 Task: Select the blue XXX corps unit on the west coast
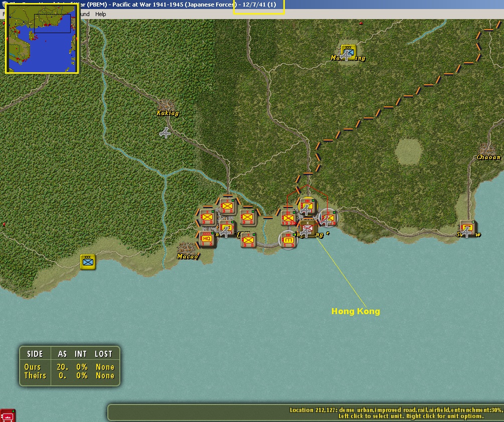pyautogui.click(x=88, y=262)
